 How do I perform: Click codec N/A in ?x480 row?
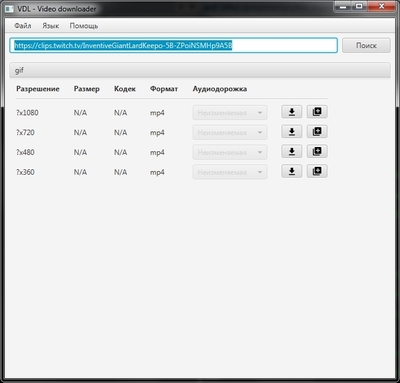pyautogui.click(x=120, y=152)
